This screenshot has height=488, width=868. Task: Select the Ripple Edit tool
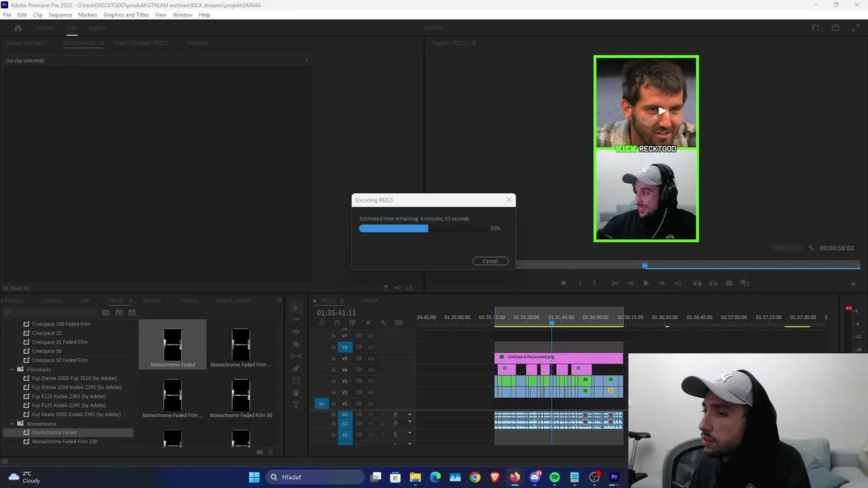point(296,332)
